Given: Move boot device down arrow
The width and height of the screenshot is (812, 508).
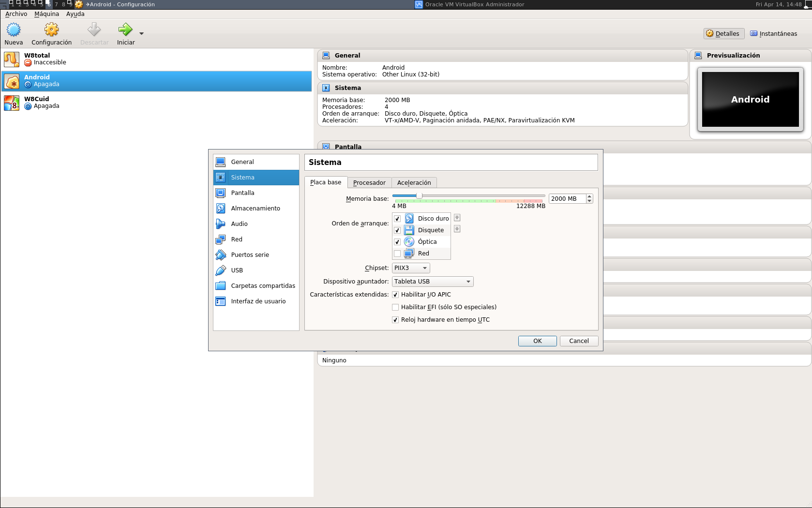Looking at the screenshot, I should [x=457, y=229].
